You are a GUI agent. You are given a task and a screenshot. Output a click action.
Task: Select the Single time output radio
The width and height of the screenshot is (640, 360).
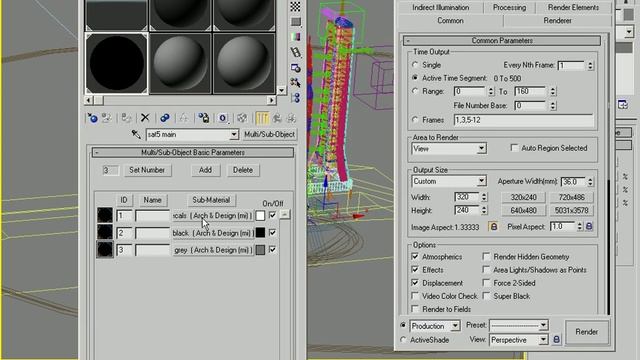(415, 64)
